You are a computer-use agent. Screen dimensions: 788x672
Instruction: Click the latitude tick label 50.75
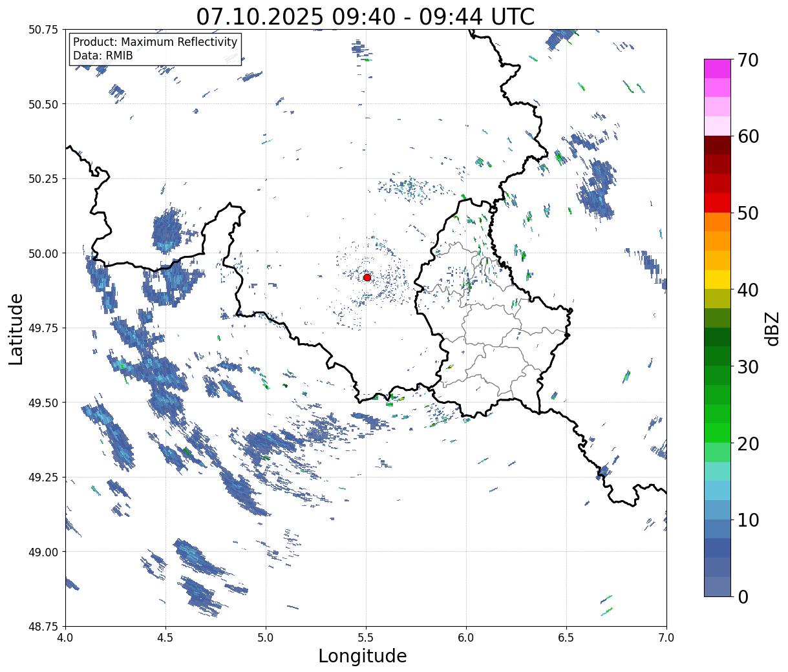click(x=43, y=30)
